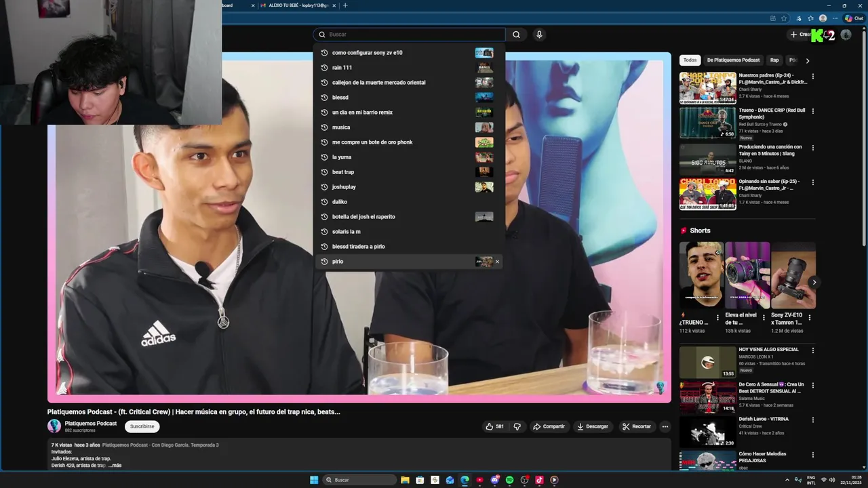Select suggestion 'botella del josh el raperito'
The width and height of the screenshot is (868, 488).
tap(409, 217)
